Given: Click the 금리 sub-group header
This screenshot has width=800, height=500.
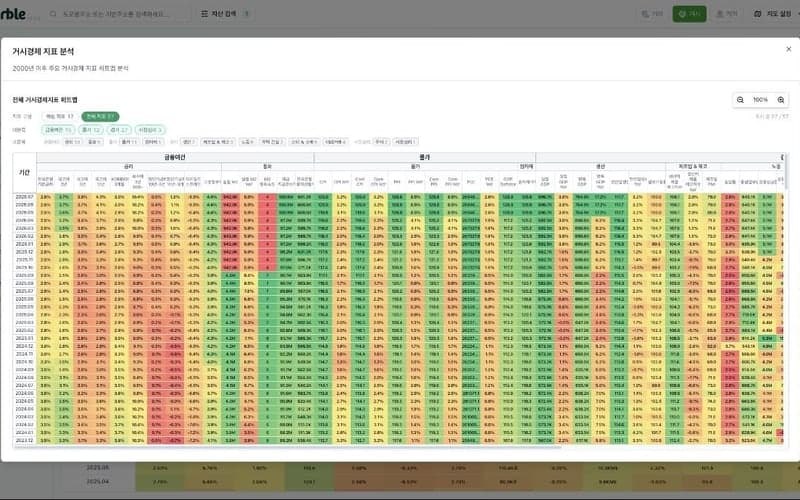Looking at the screenshot, I should click(129, 166).
